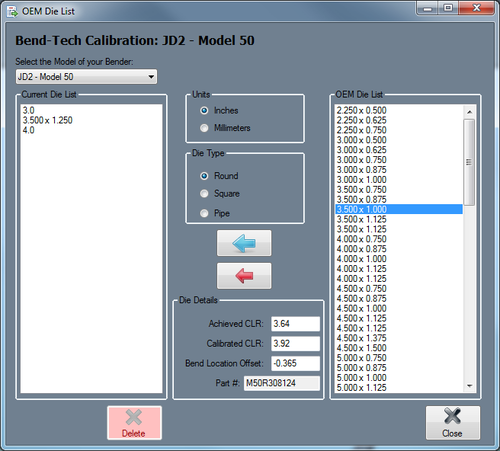Image resolution: width=500 pixels, height=451 pixels.
Task: Click highlighted 3.500 x 1.000 entry
Action: (x=399, y=209)
